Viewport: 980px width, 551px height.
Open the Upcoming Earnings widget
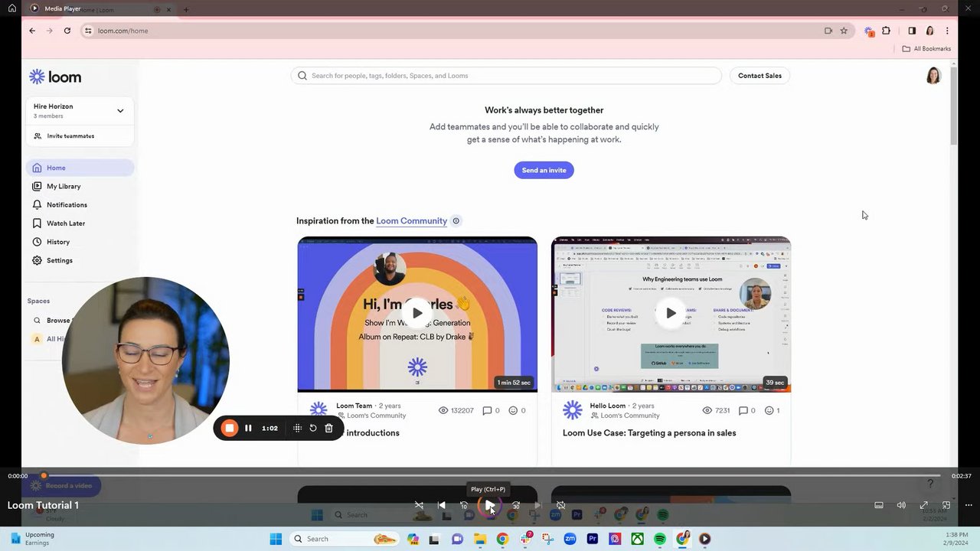(x=32, y=539)
